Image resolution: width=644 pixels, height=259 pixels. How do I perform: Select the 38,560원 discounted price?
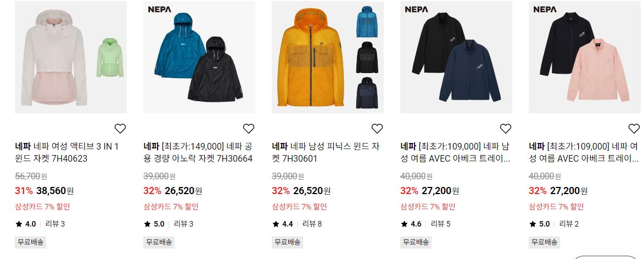click(55, 191)
